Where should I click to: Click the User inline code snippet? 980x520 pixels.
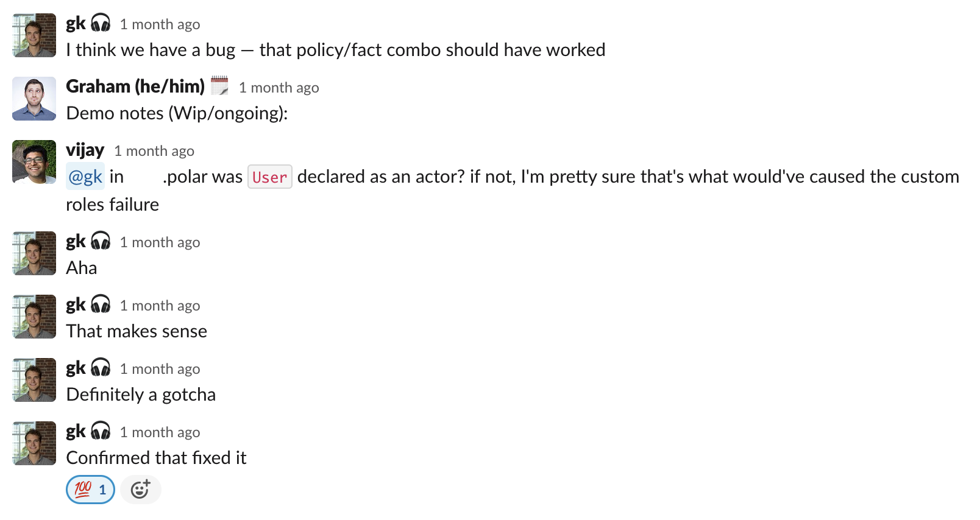coord(269,177)
